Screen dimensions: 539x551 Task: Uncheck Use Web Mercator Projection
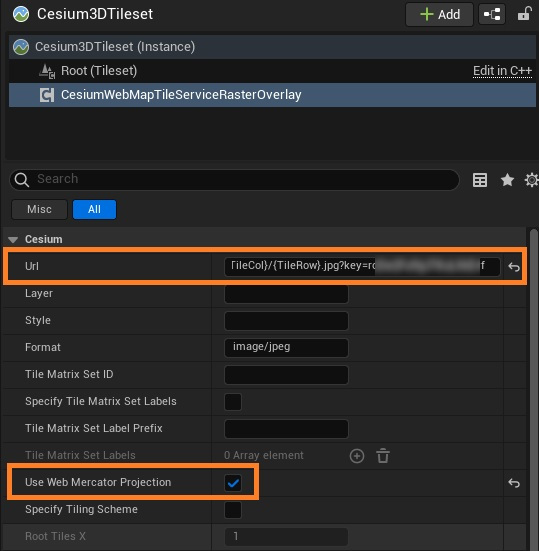[233, 483]
